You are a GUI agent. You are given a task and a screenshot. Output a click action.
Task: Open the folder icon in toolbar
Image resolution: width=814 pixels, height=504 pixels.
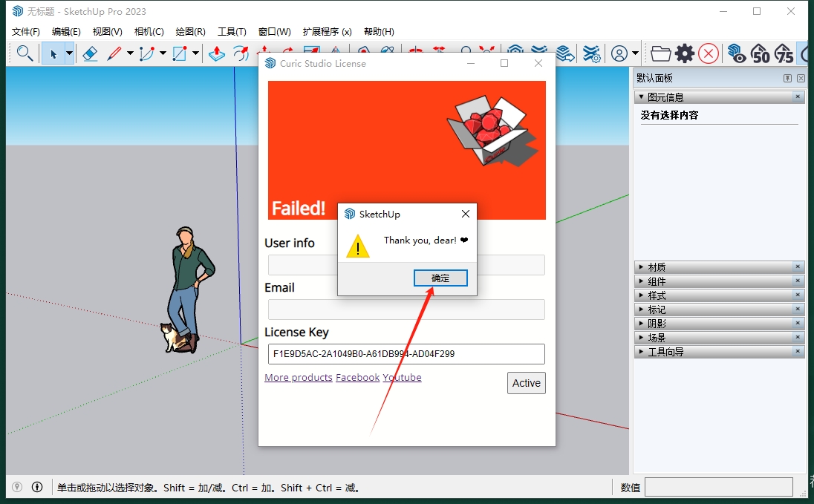pos(660,53)
